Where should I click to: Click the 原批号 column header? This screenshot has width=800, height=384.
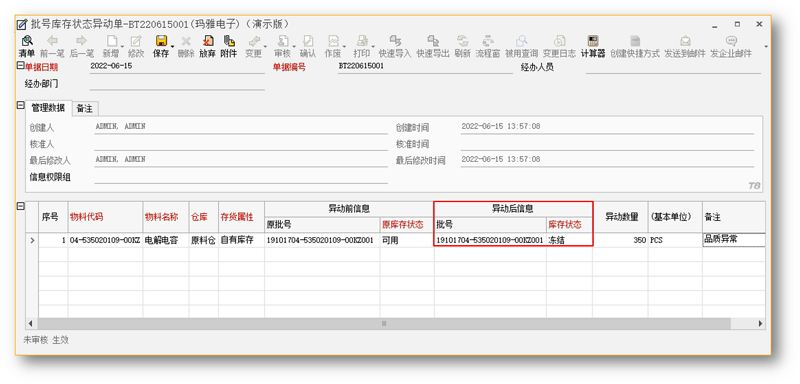point(322,224)
